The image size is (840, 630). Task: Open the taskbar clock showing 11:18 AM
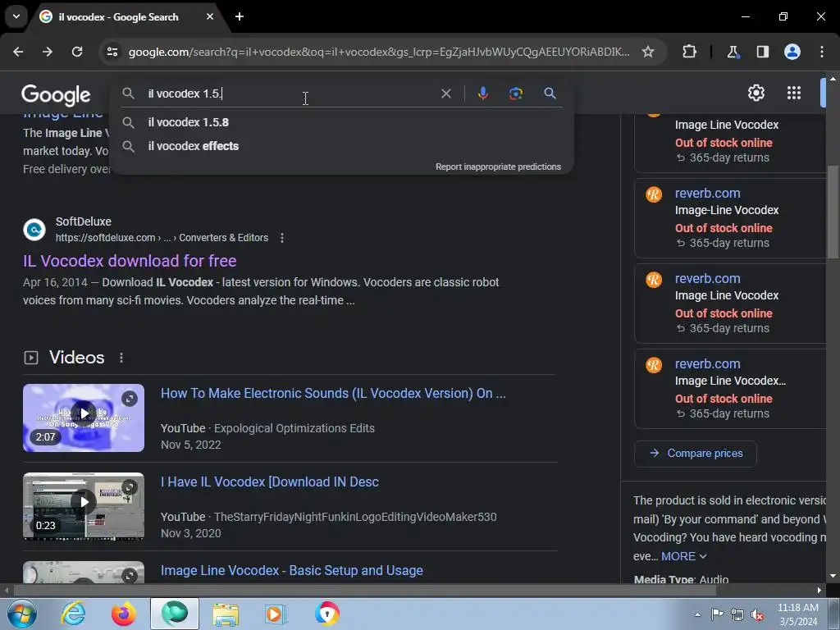point(798,614)
